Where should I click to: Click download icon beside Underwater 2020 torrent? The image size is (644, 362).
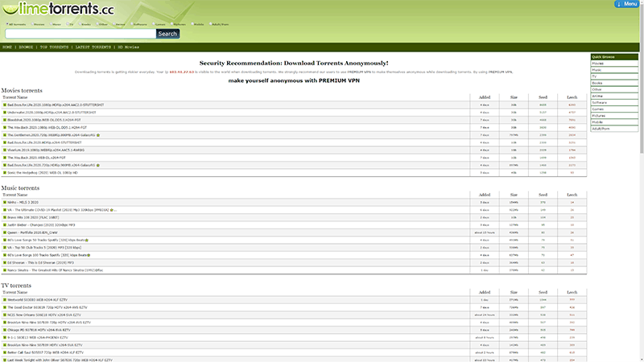pyautogui.click(x=5, y=113)
